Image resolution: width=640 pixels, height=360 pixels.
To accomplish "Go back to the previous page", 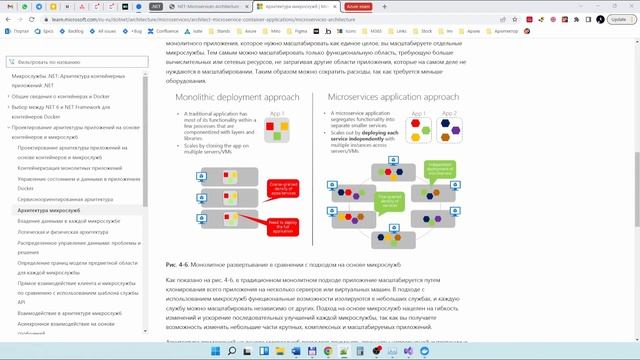I will coord(8,19).
